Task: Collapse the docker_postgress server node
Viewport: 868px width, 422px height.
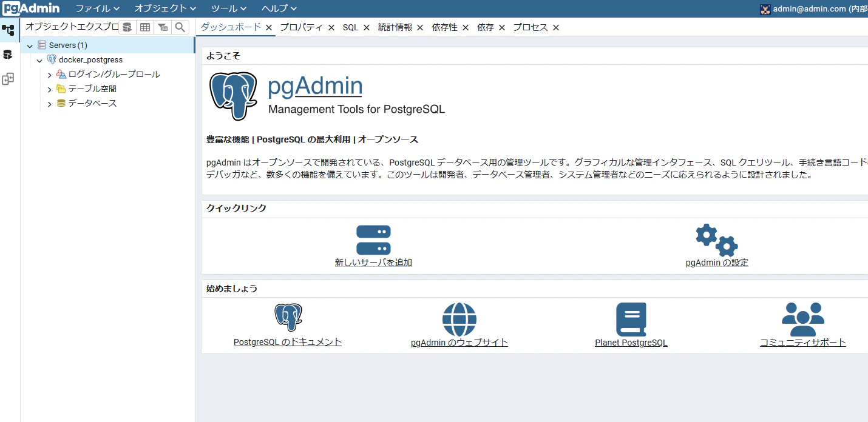Action: [x=39, y=60]
